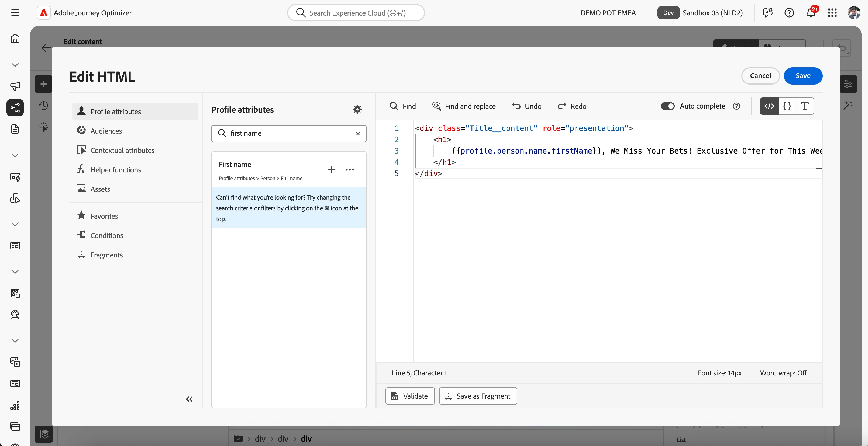Select Helper functions category
Image resolution: width=868 pixels, height=446 pixels.
click(135, 170)
